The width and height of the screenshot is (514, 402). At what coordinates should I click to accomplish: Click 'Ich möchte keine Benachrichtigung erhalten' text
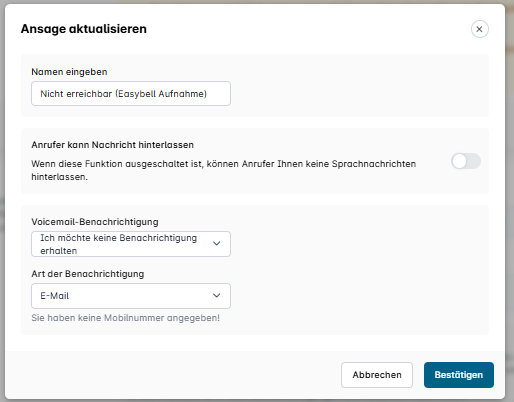click(x=118, y=244)
